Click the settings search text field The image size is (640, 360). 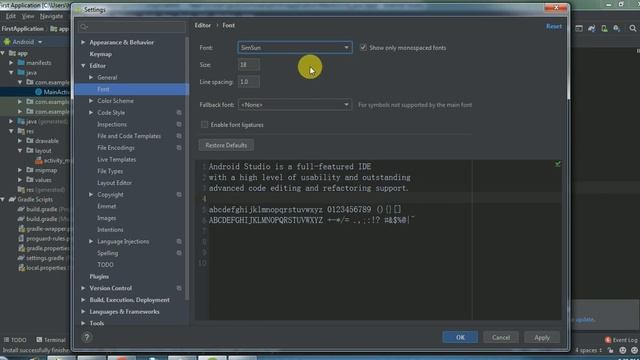131,27
